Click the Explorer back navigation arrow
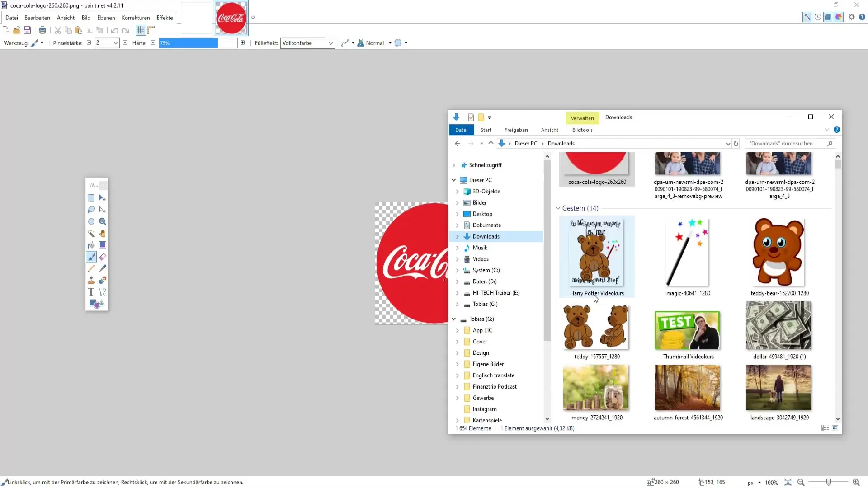The image size is (868, 488). (x=458, y=144)
